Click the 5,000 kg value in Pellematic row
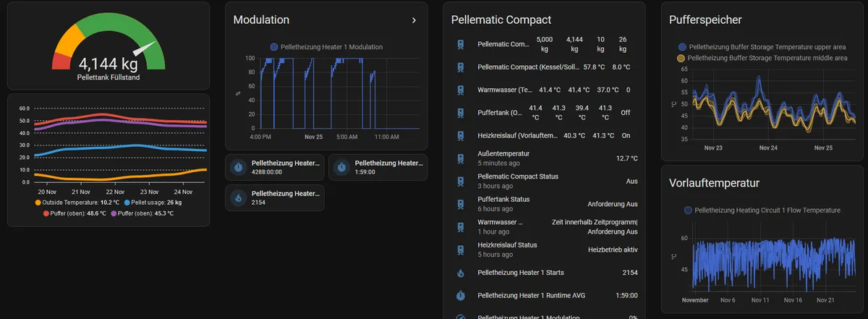 tap(545, 44)
